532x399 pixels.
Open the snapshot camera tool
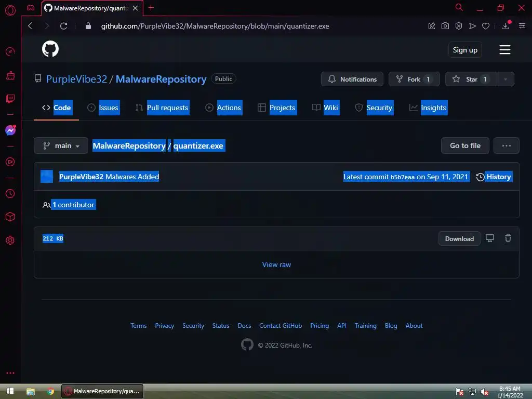coord(445,26)
